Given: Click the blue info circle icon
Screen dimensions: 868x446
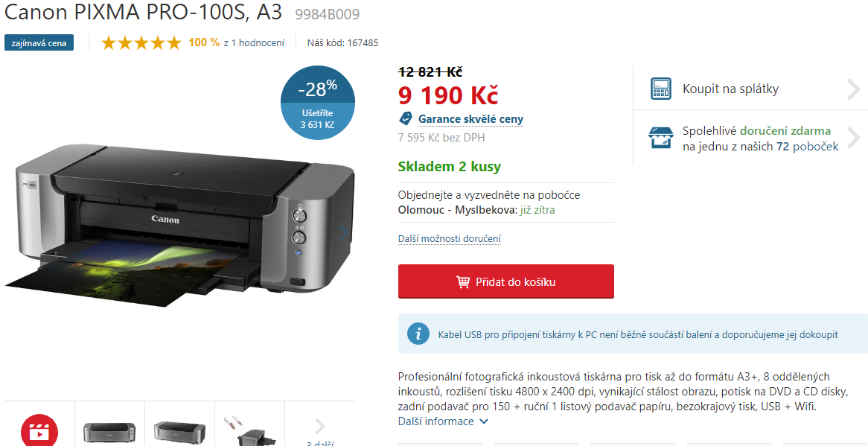Looking at the screenshot, I should [x=418, y=334].
